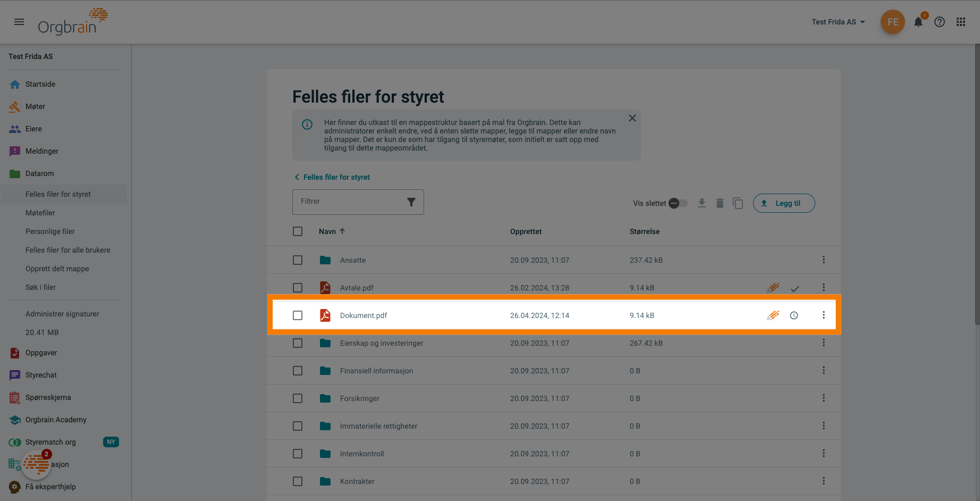Click the Legg til button
980x501 pixels.
[784, 203]
